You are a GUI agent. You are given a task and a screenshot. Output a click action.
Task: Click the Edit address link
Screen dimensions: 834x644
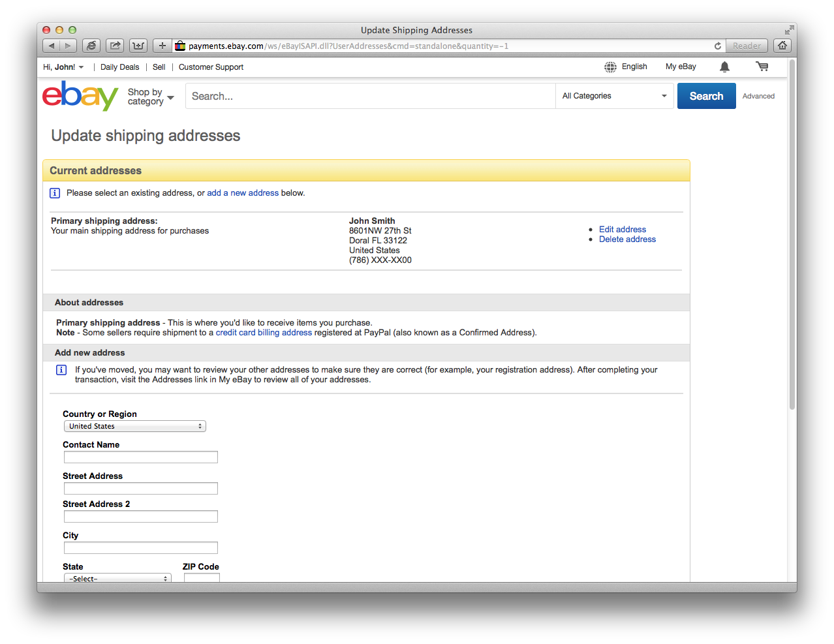coord(623,230)
